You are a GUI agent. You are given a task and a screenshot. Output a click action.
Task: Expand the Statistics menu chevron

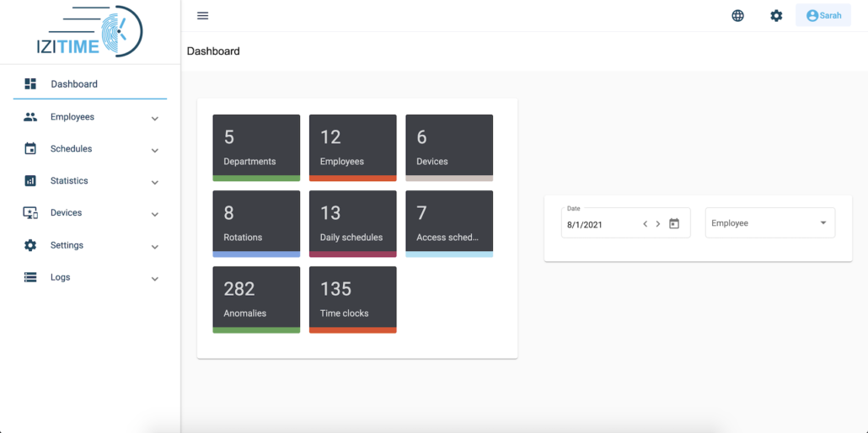coord(155,182)
